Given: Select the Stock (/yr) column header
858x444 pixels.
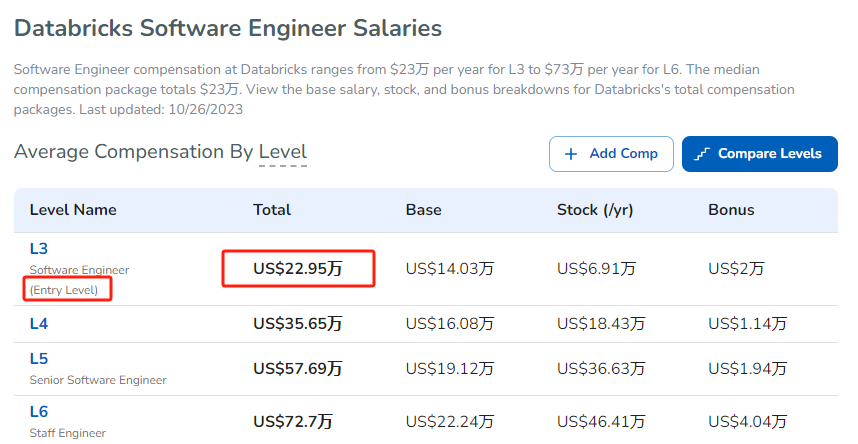Looking at the screenshot, I should click(595, 210).
